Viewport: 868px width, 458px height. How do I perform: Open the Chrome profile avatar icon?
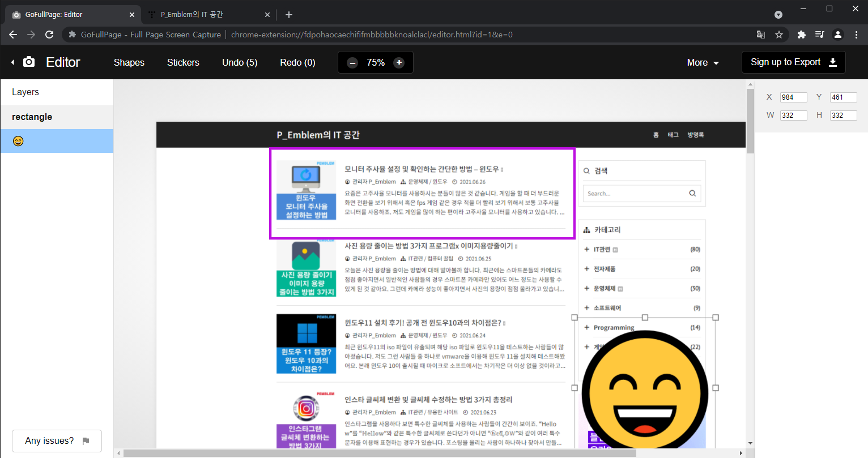[x=838, y=34]
